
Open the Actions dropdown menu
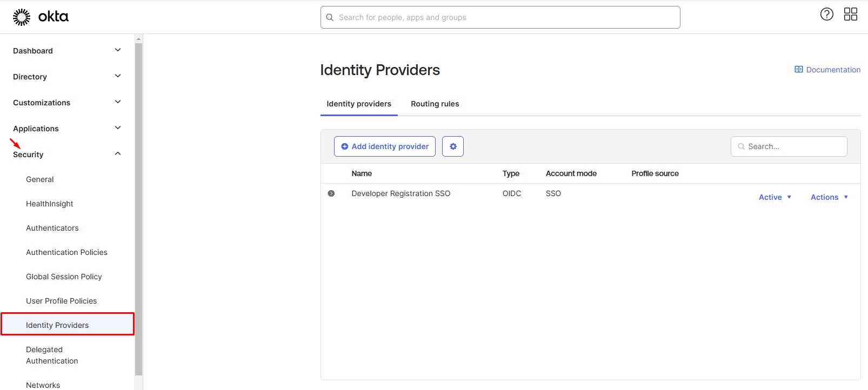829,197
